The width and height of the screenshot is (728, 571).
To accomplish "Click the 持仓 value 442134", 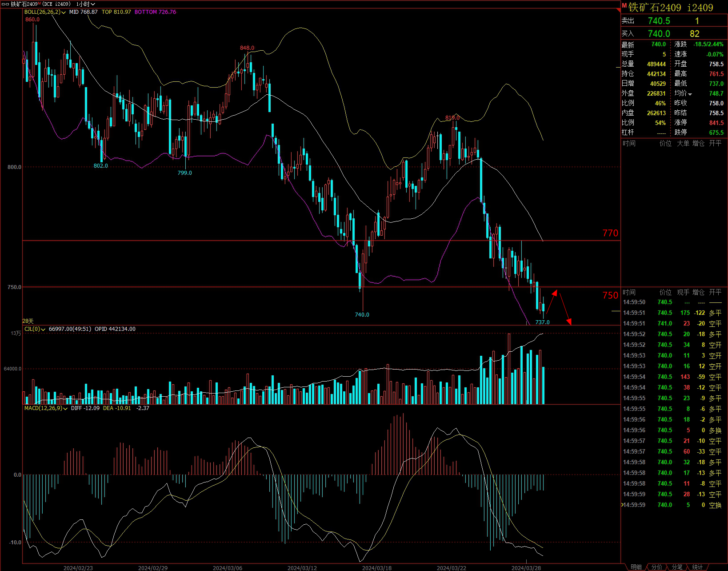I will 656,74.
